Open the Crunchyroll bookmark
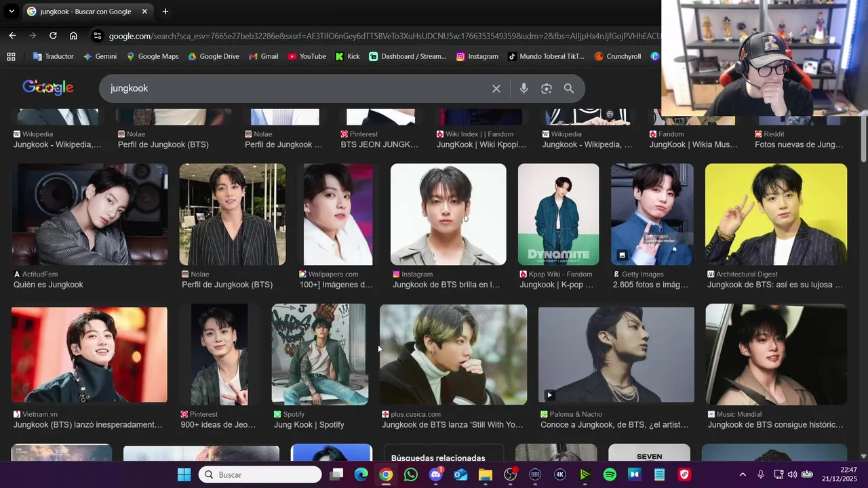Screen dimensions: 868x488 pyautogui.click(x=618, y=56)
